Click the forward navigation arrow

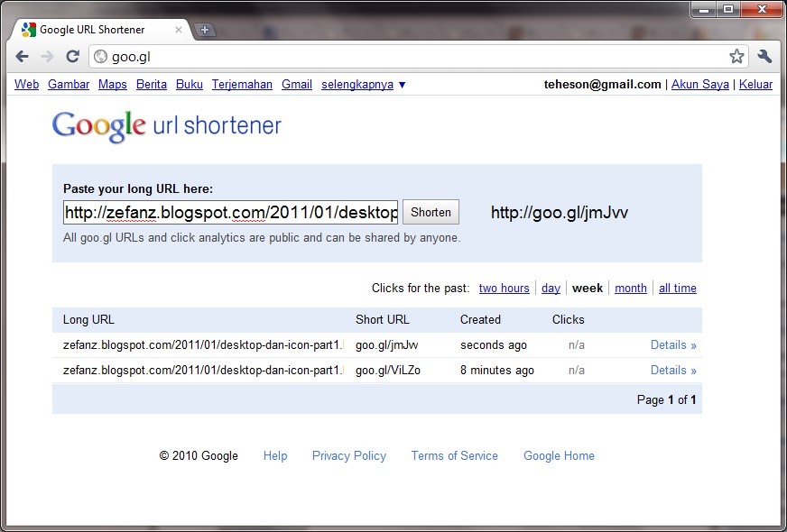pos(48,57)
